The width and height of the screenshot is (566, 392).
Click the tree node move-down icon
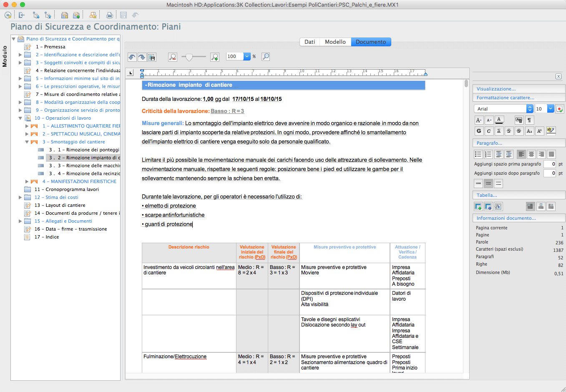point(36,15)
